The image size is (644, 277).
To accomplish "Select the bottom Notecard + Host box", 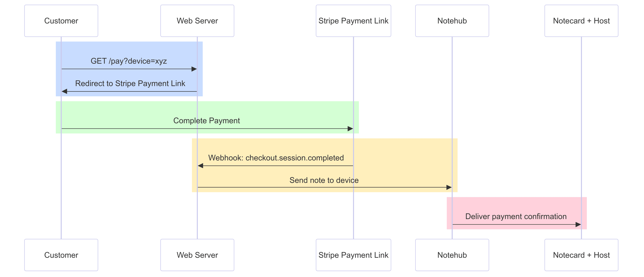I will pyautogui.click(x=581, y=255).
